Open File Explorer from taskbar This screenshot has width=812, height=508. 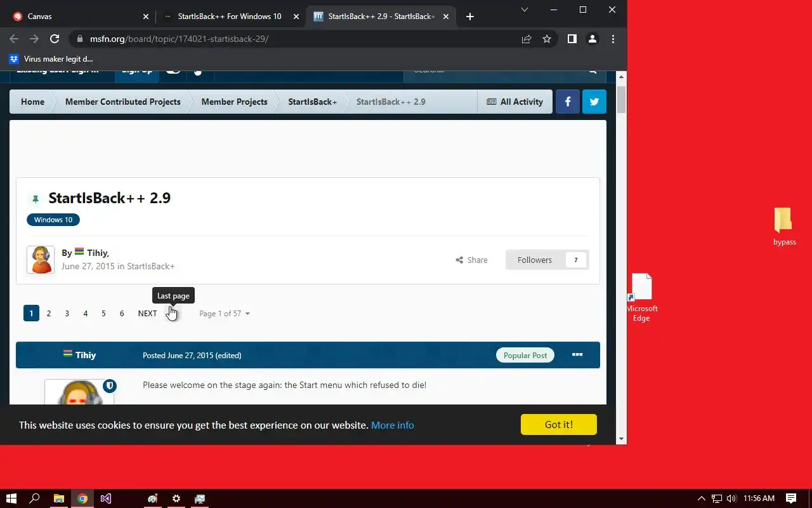click(x=58, y=498)
